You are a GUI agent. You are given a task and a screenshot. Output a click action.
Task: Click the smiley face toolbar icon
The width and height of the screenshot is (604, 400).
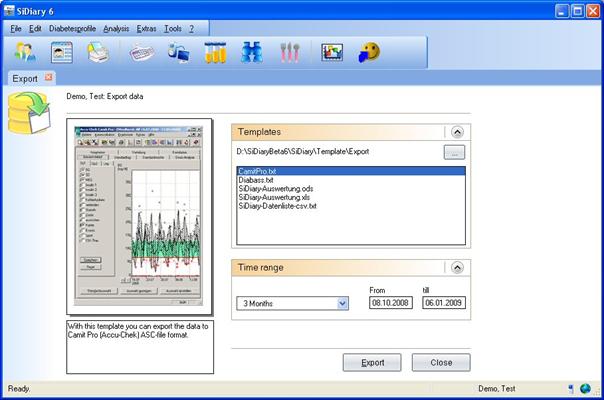[369, 54]
